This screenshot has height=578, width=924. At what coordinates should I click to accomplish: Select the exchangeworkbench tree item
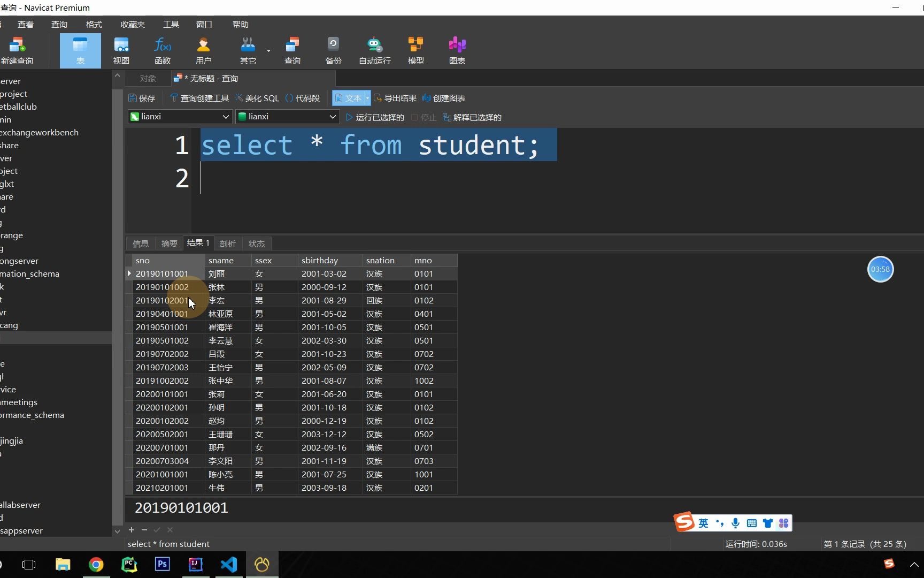tap(40, 132)
